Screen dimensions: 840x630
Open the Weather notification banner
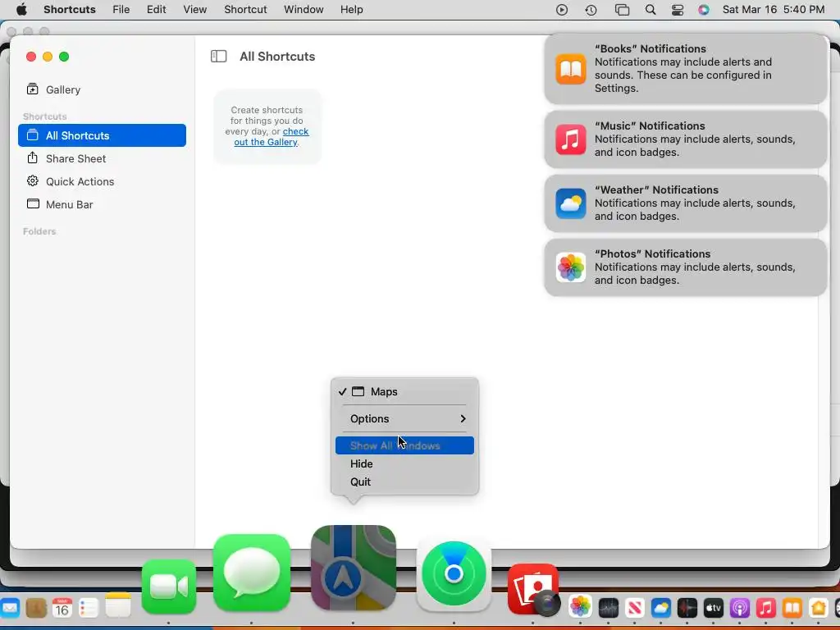(x=685, y=203)
